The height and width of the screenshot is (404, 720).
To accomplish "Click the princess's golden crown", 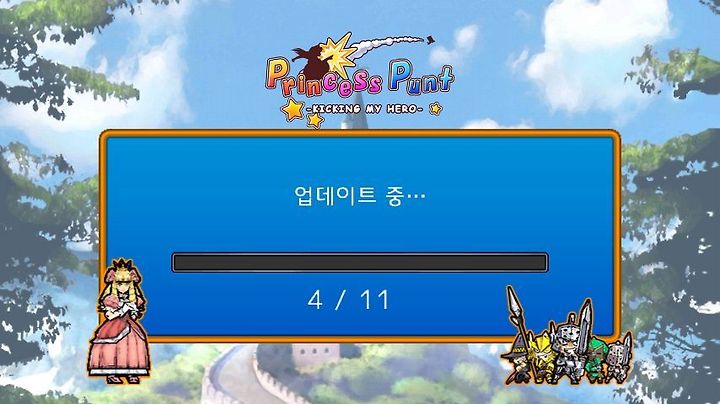I will (122, 266).
